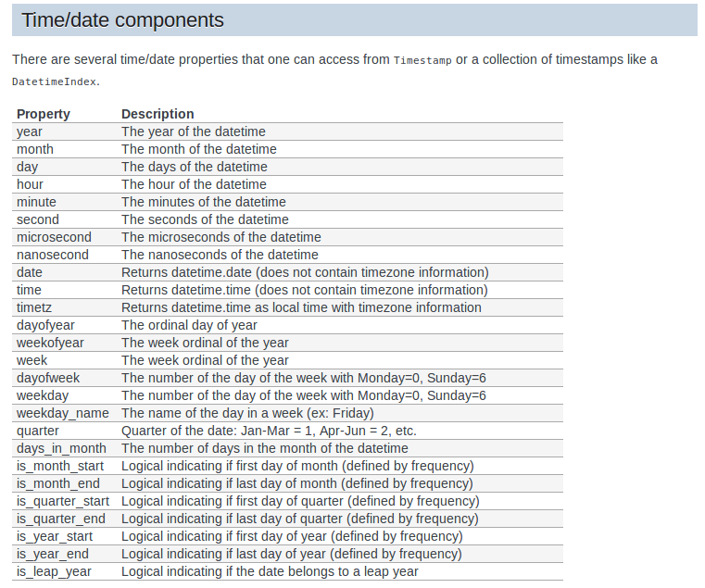Click the is_quarter_end property name

61,519
